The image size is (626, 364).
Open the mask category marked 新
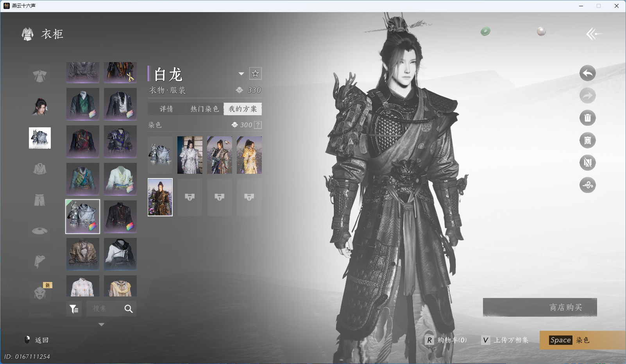point(40,293)
